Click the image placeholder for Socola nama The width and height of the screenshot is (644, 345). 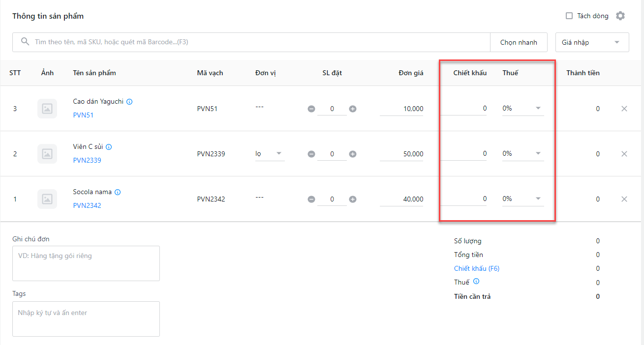pyautogui.click(x=47, y=199)
